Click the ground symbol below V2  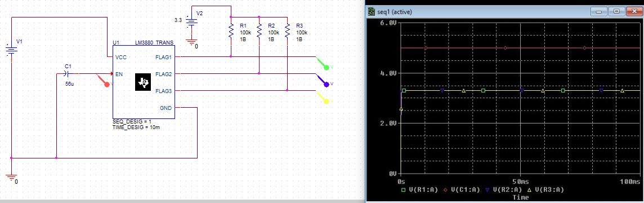pos(191,42)
